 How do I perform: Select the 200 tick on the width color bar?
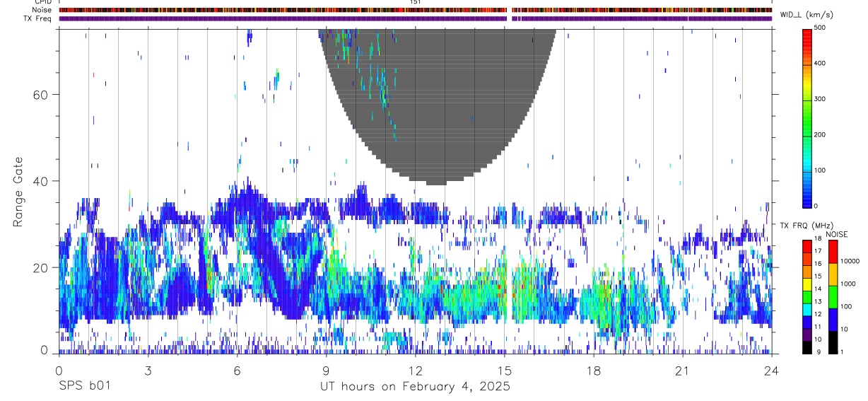coord(820,134)
